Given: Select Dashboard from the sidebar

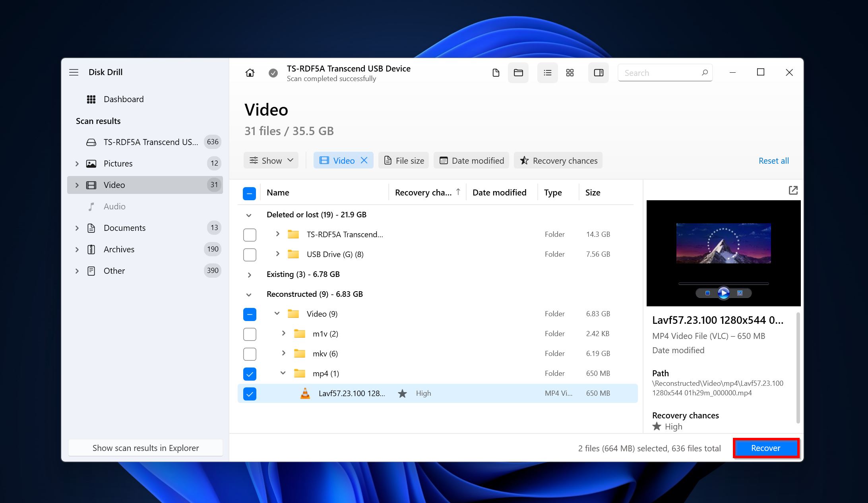Looking at the screenshot, I should pos(124,99).
